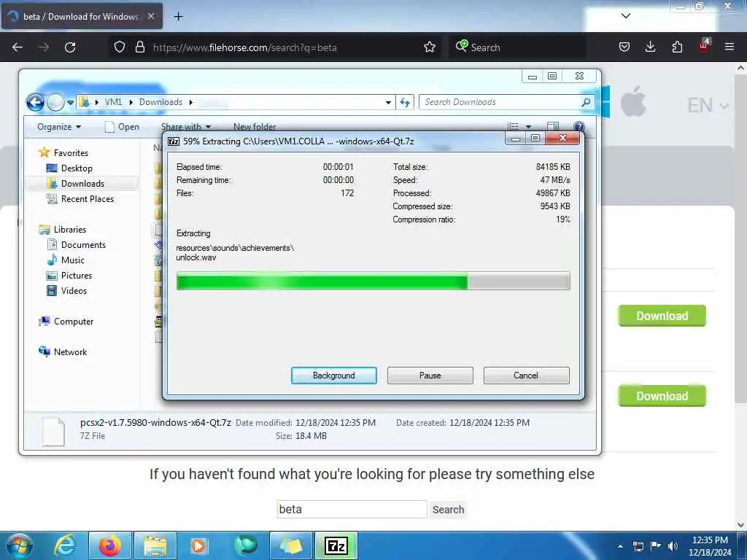Open a new Firefox tab
Screen dimensions: 747x560
point(178,17)
